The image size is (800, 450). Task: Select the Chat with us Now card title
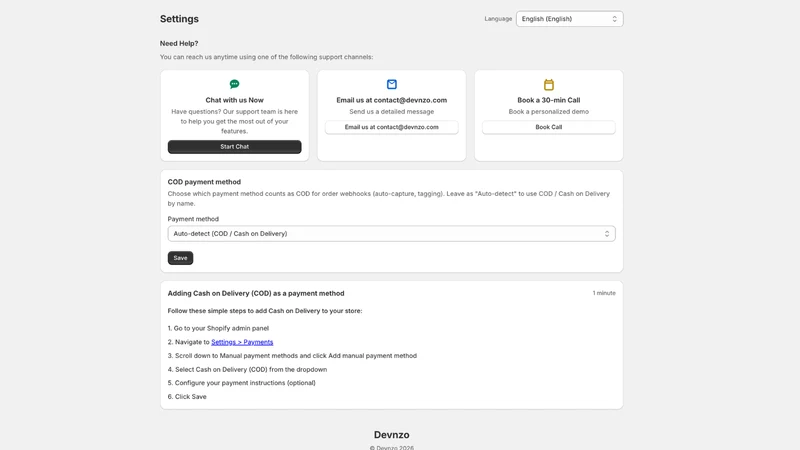(234, 100)
